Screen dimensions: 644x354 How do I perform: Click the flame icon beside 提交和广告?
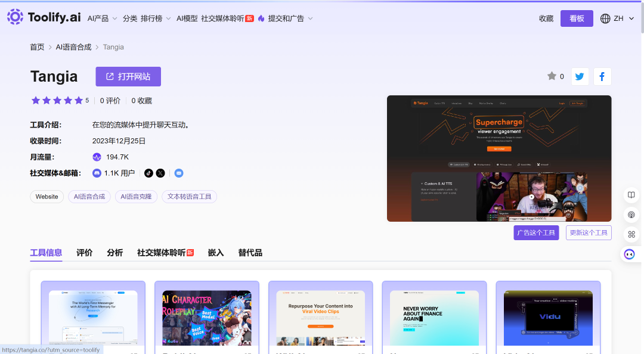tap(261, 18)
